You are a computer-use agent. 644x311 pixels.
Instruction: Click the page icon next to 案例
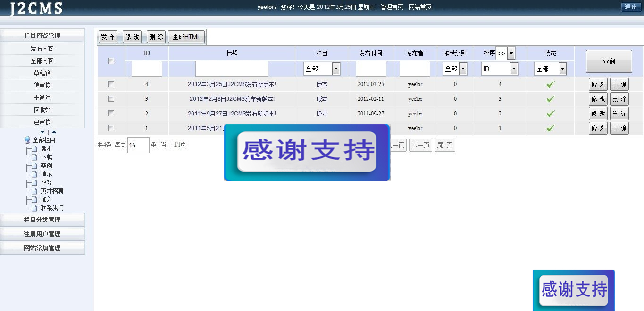point(34,165)
